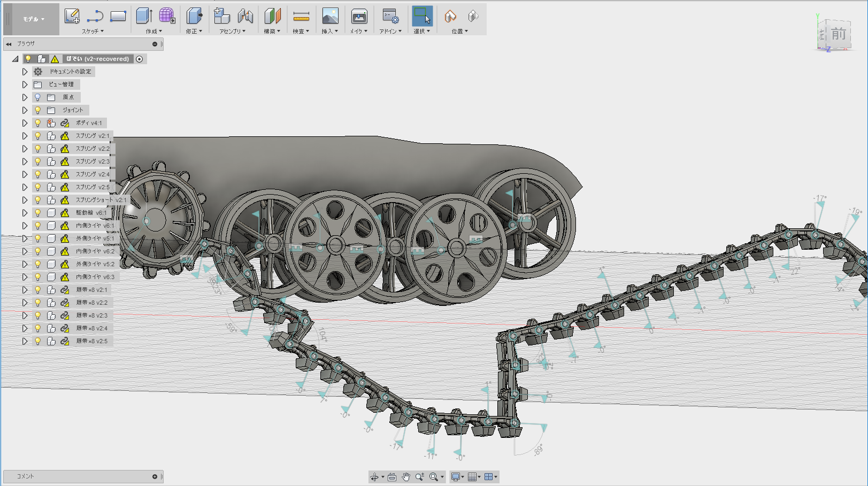Screen dimensions: 868x486
Task: Expand the スプリングショート v2:1 tree node
Action: click(25, 200)
